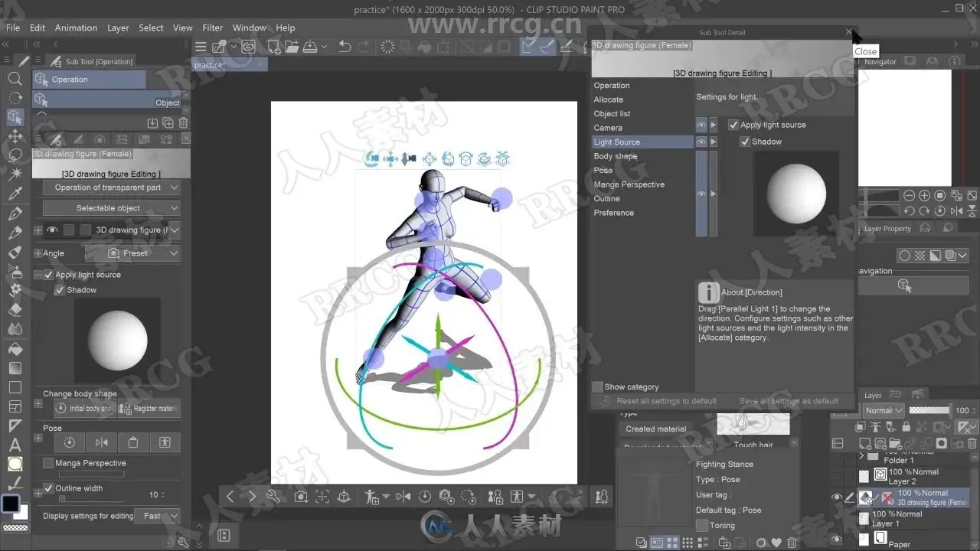
Task: Expand Folder 1 in Layer panel
Action: tap(863, 457)
